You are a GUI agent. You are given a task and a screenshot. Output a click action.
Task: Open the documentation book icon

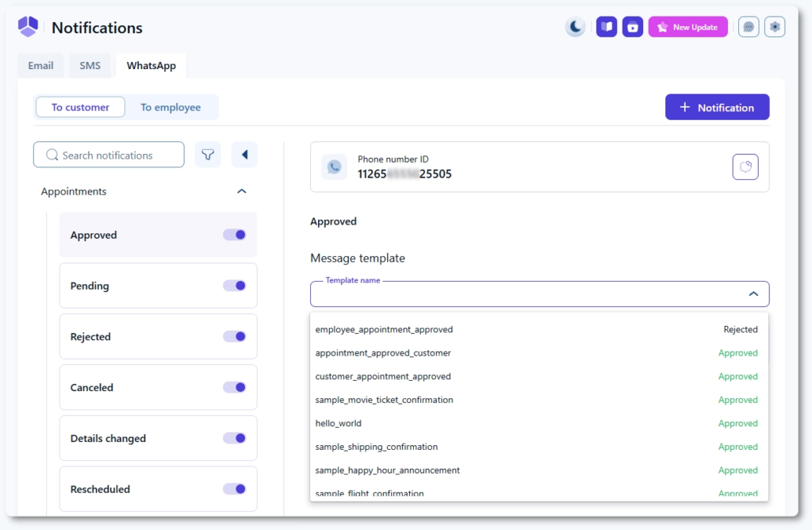pyautogui.click(x=607, y=27)
